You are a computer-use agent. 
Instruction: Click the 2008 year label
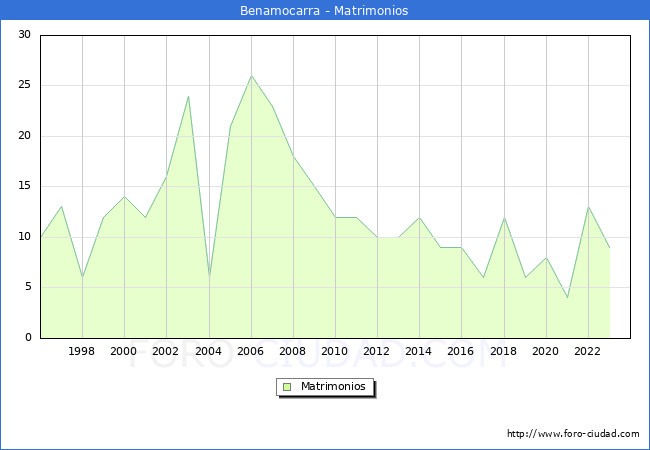pyautogui.click(x=293, y=352)
